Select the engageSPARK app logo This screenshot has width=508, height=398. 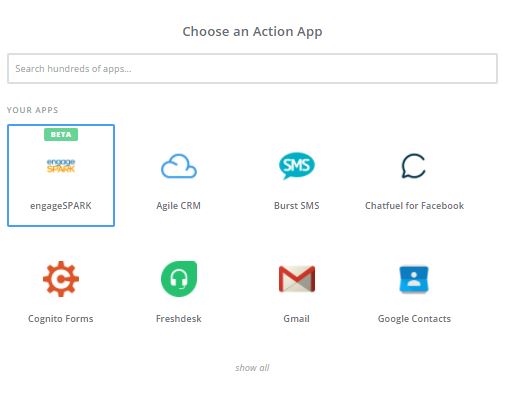[x=61, y=166]
